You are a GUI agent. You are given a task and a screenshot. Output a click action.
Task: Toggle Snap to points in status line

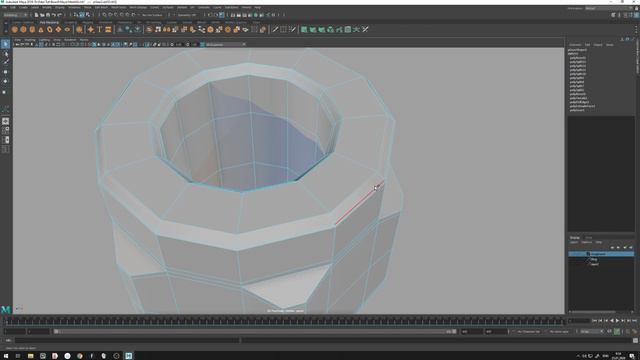point(116,15)
